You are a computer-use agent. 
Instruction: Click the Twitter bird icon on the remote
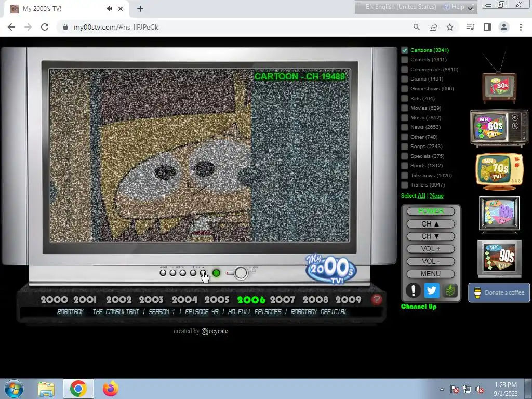click(431, 291)
